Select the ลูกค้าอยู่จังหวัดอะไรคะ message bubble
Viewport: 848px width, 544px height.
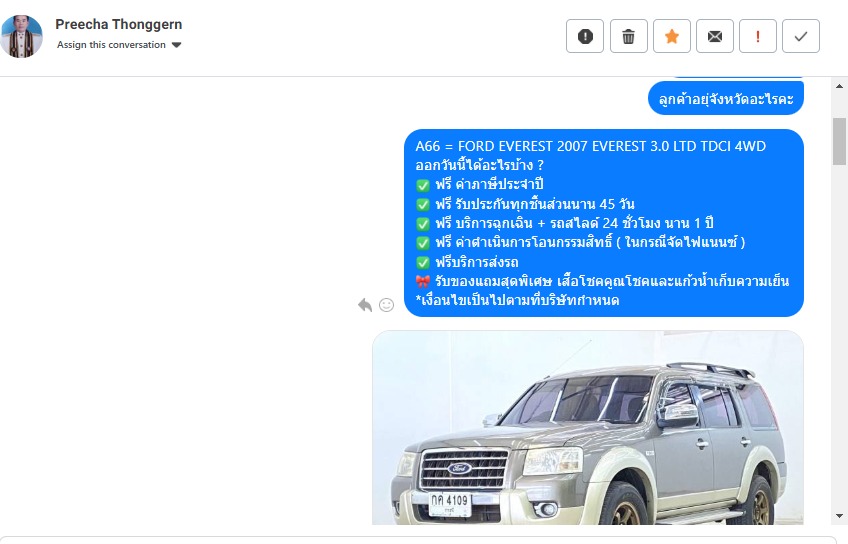(x=726, y=98)
